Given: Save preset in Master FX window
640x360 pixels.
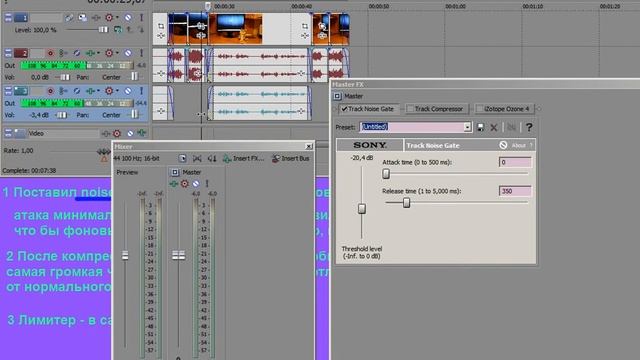Looking at the screenshot, I should coord(480,127).
